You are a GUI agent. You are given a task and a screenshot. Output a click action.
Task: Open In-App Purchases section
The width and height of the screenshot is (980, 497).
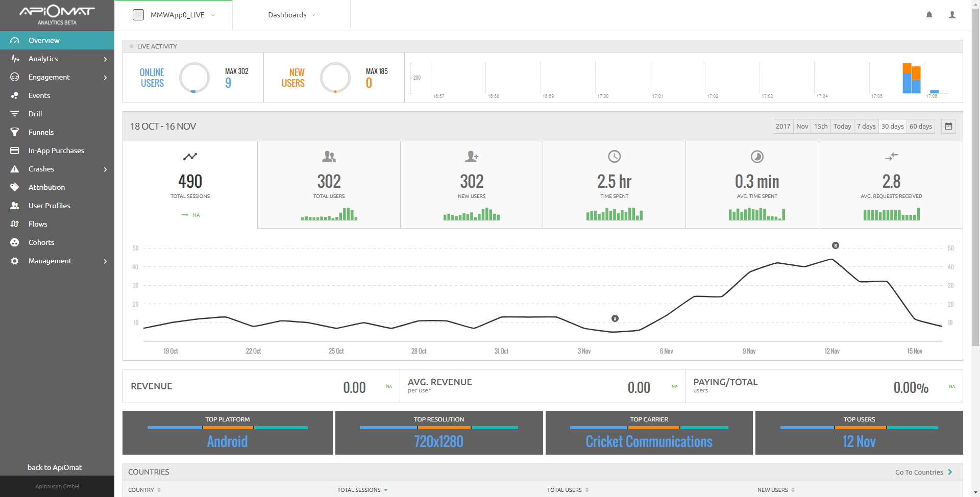point(56,151)
